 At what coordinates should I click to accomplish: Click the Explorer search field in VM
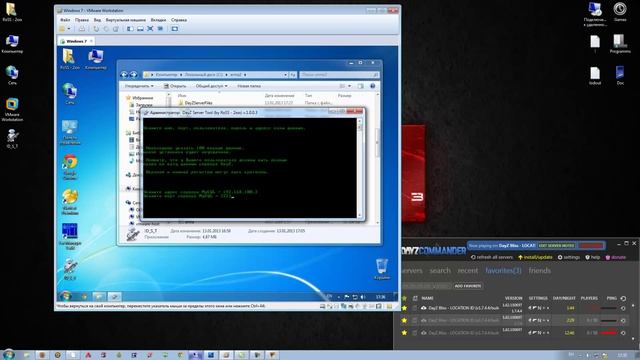tap(339, 75)
